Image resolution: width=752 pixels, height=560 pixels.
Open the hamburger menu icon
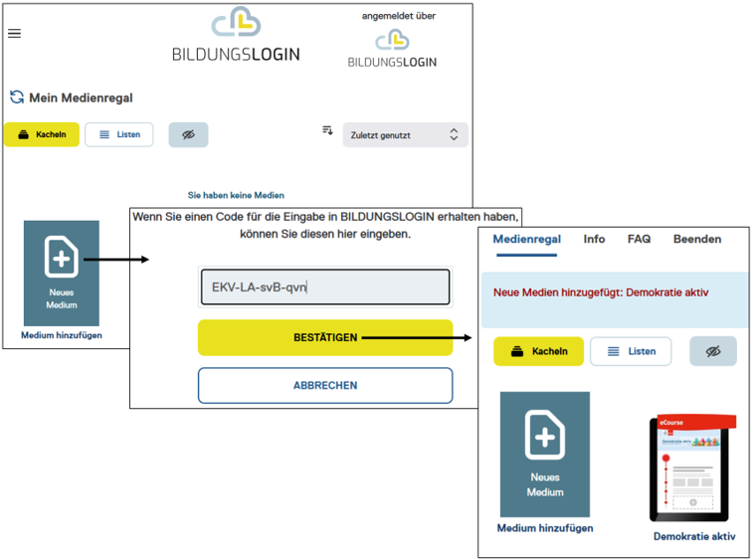pyautogui.click(x=14, y=33)
